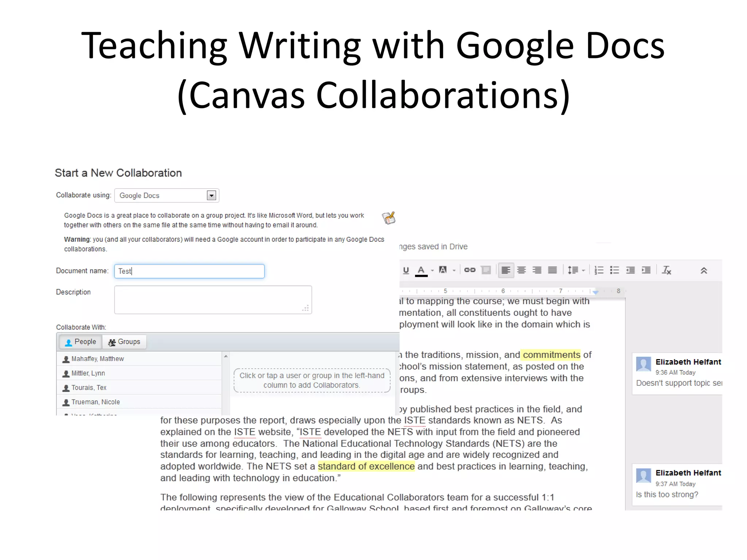The width and height of the screenshot is (747, 560).
Task: Click the Google Docs notepad icon
Action: 389,218
